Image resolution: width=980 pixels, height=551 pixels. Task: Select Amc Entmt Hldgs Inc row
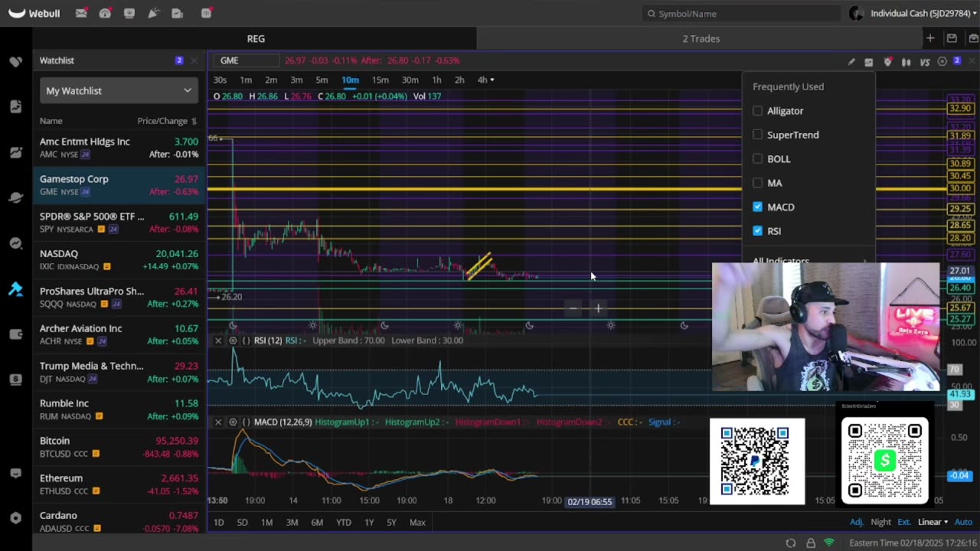(x=119, y=148)
